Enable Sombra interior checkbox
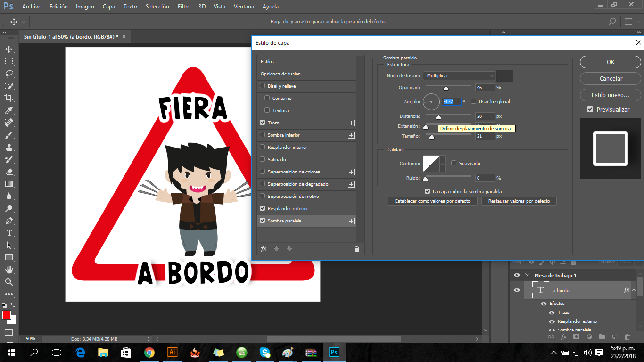This screenshot has width=644, height=362. [x=263, y=135]
